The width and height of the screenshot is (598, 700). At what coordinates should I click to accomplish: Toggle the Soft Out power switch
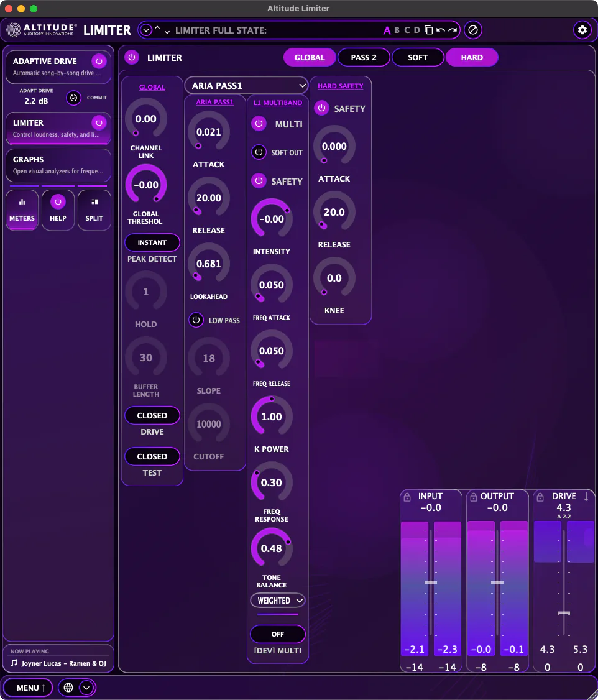point(259,152)
